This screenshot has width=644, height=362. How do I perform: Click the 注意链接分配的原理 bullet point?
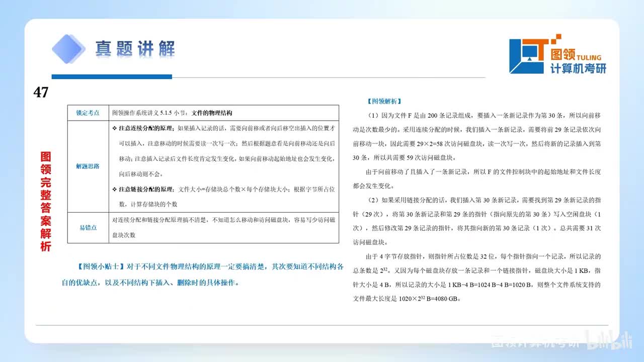point(223,197)
